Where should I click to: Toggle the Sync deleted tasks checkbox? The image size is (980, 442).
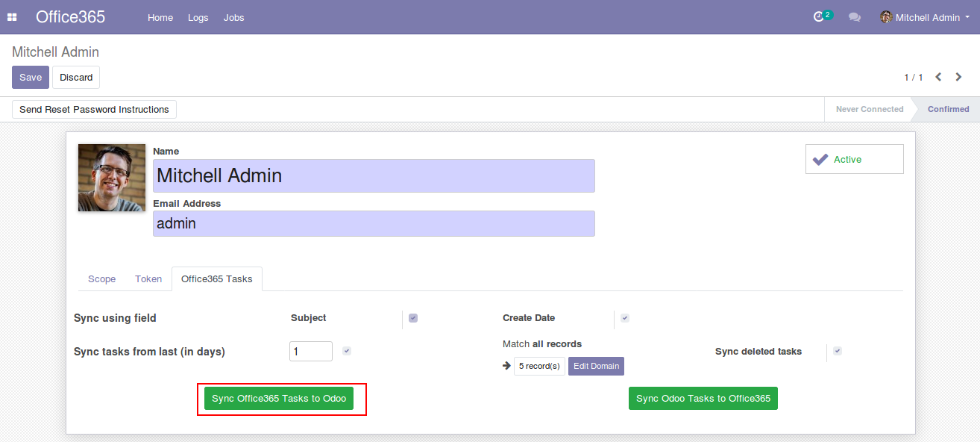838,351
